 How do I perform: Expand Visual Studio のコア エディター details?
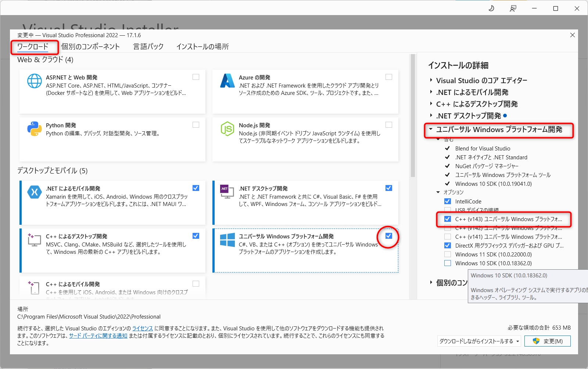pos(431,80)
